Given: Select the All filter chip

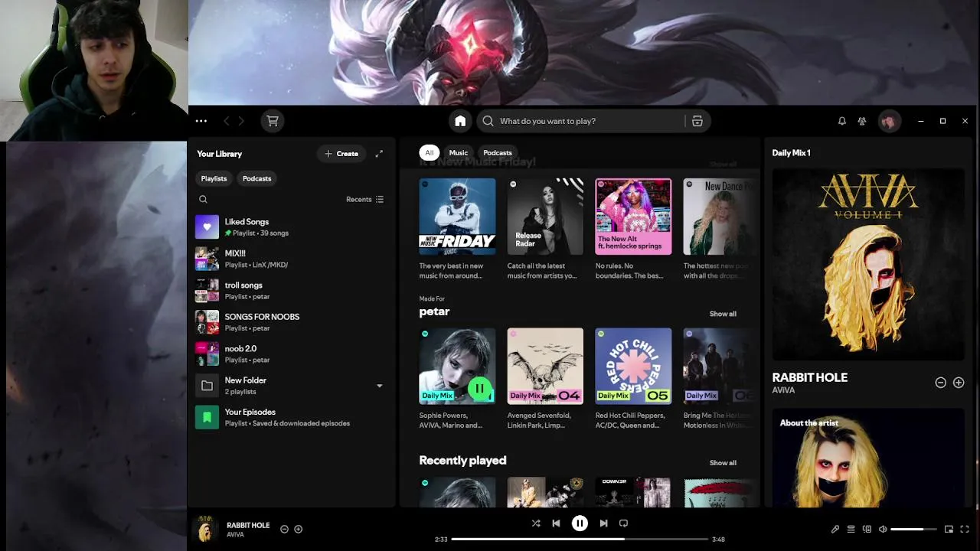Looking at the screenshot, I should click(430, 153).
